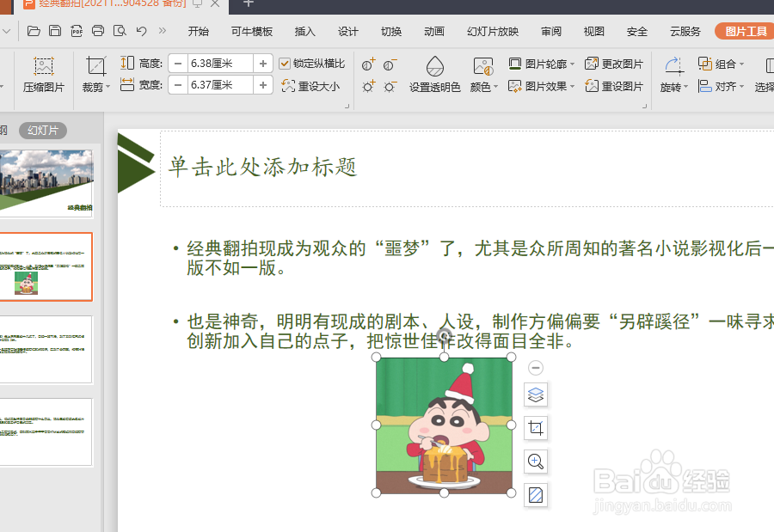774x532 pixels.
Task: Click the height field showing 6.38厘米
Action: (220, 63)
